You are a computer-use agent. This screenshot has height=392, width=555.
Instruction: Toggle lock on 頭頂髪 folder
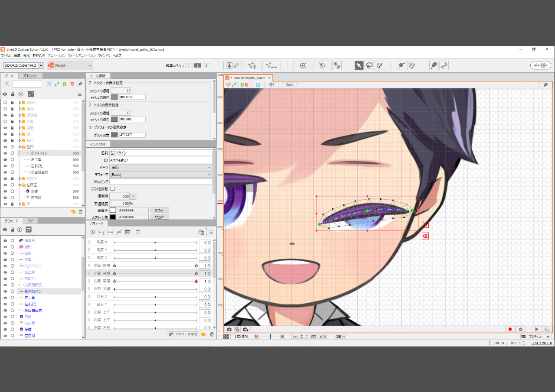[13, 115]
